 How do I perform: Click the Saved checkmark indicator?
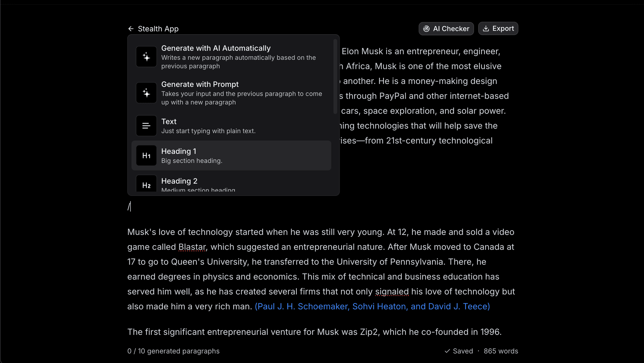point(447,351)
